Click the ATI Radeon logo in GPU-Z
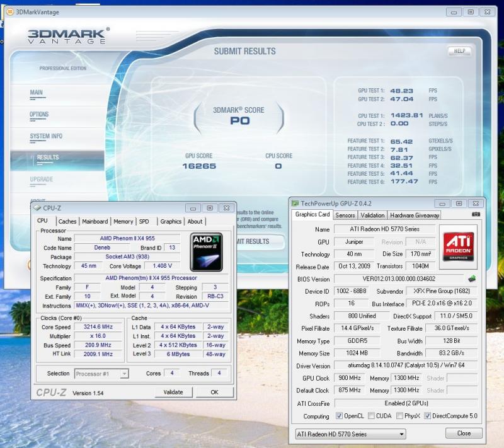Screen dimensions: 504x448 [x=459, y=247]
